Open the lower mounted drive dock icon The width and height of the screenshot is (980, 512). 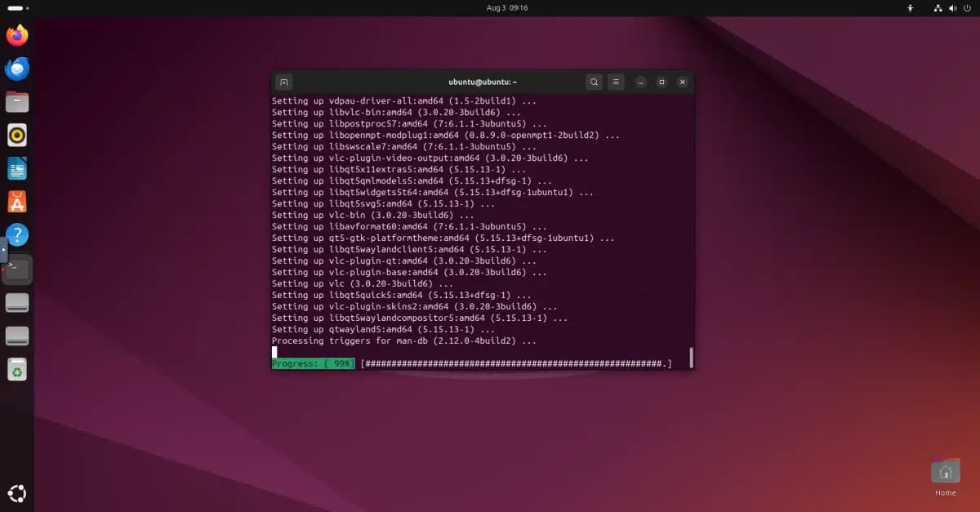click(17, 336)
